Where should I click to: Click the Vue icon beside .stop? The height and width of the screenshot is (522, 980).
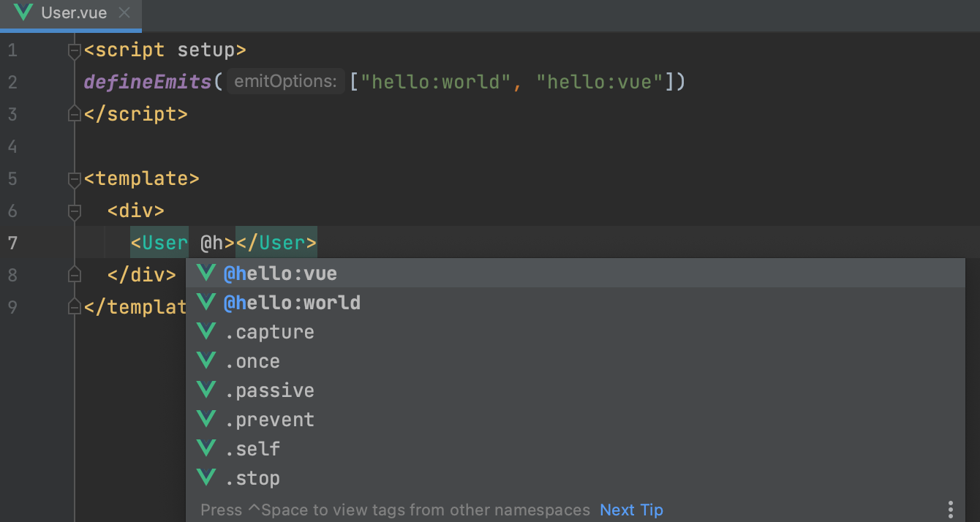coord(207,477)
